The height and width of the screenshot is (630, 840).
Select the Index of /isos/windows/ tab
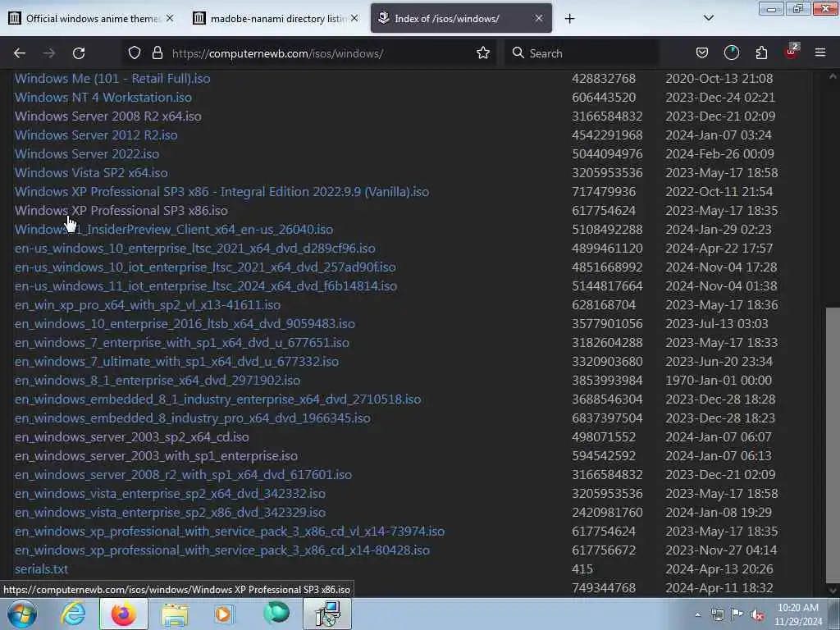[461, 18]
